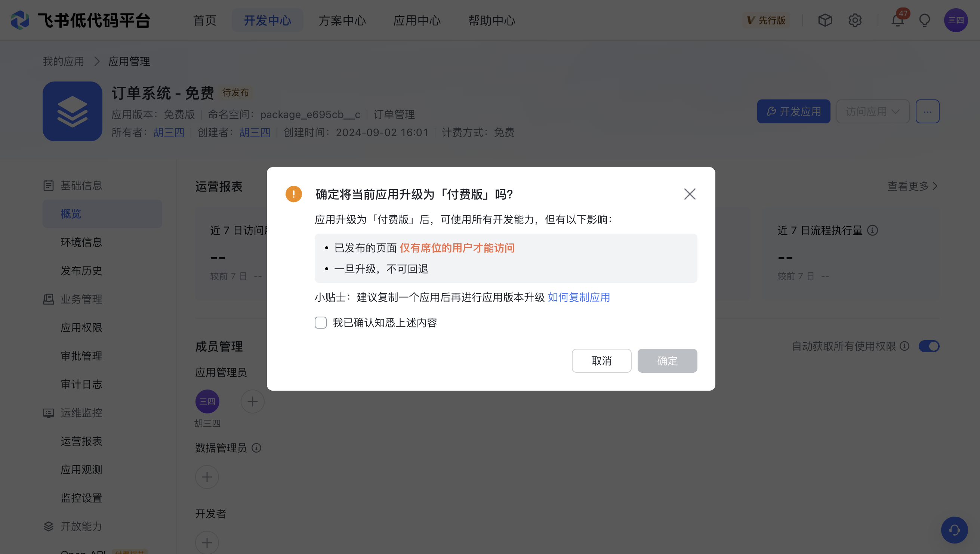Viewport: 980px width, 554px height.
Task: Open 帮助中心 navigation tab
Action: [x=491, y=20]
